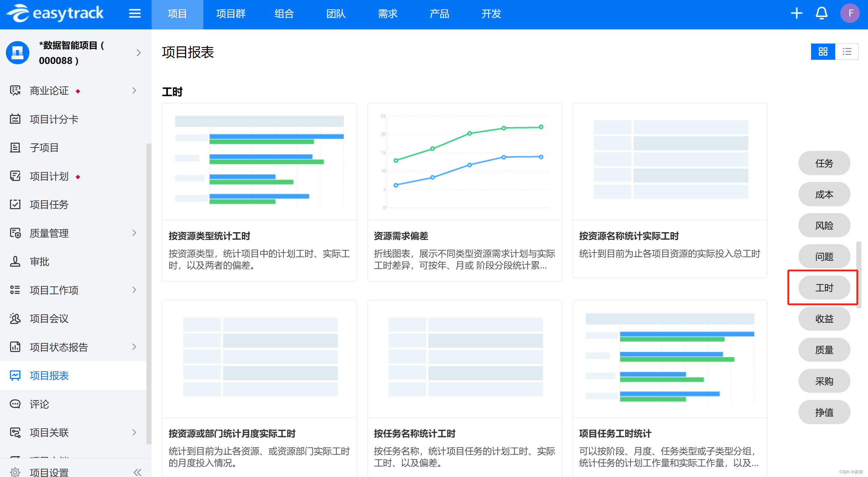Collapse the sidebar with double chevron
The width and height of the screenshot is (868, 477).
point(137,472)
